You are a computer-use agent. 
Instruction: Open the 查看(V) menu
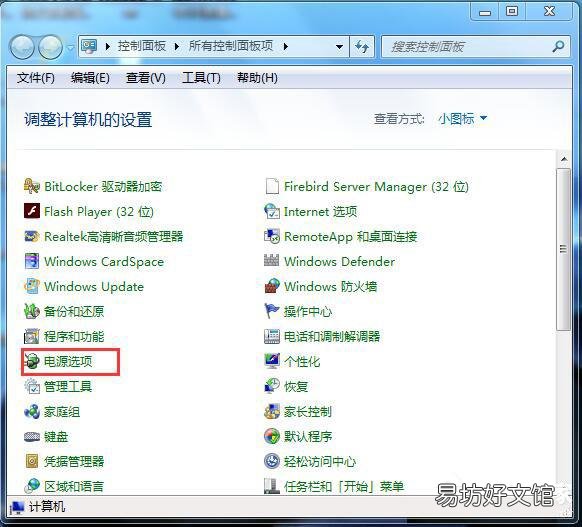[x=146, y=78]
